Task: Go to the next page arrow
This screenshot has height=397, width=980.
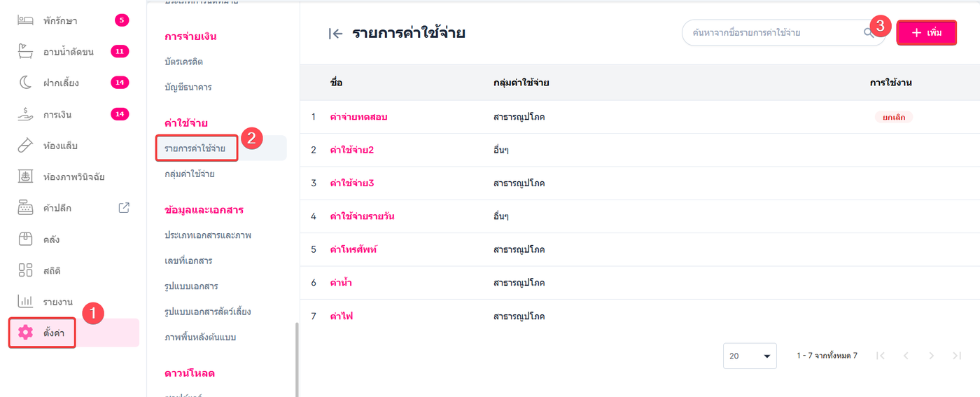Action: (931, 356)
